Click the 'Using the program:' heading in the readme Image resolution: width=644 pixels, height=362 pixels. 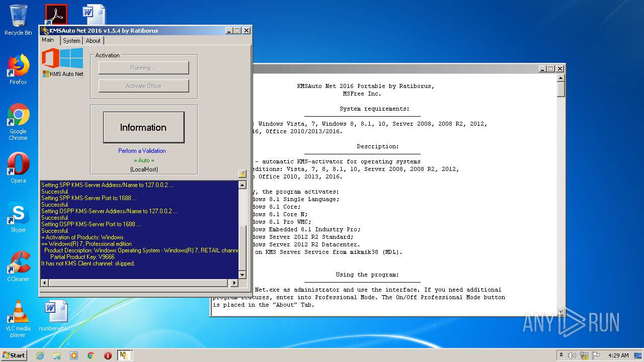tap(367, 275)
